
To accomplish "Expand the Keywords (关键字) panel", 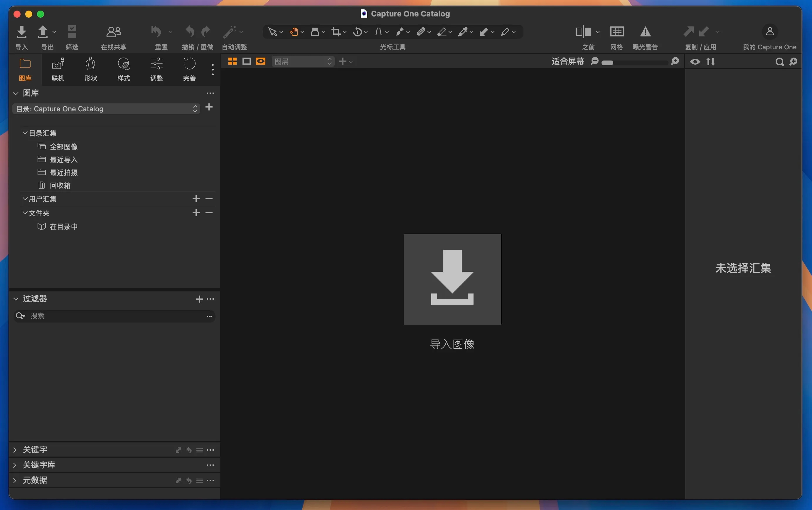I will pos(15,450).
